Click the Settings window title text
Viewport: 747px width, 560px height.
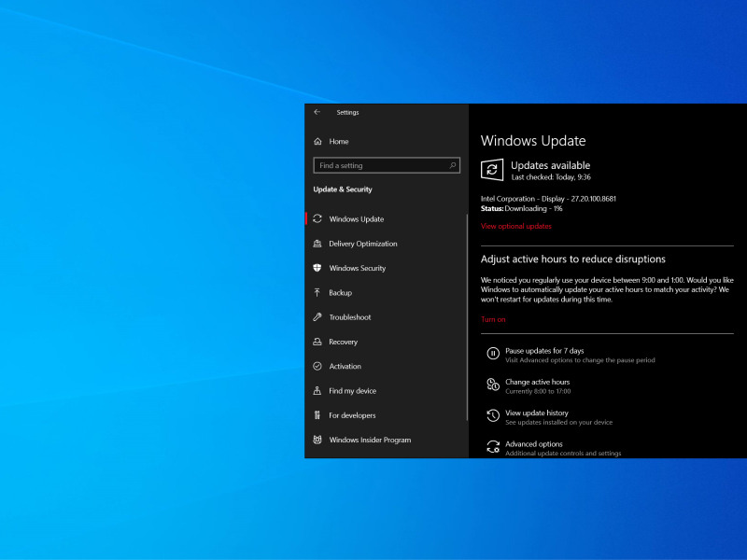coord(347,112)
